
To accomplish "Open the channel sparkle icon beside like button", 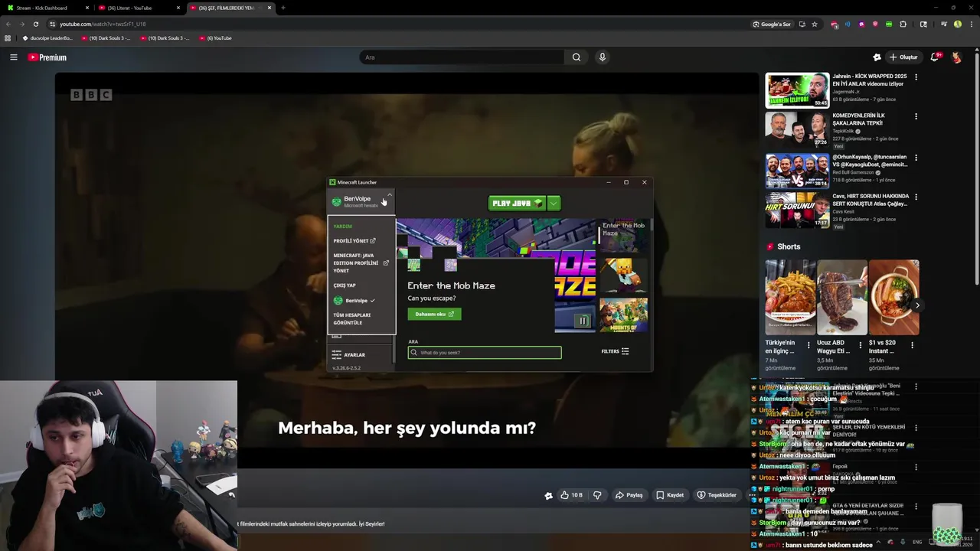I will click(x=548, y=495).
